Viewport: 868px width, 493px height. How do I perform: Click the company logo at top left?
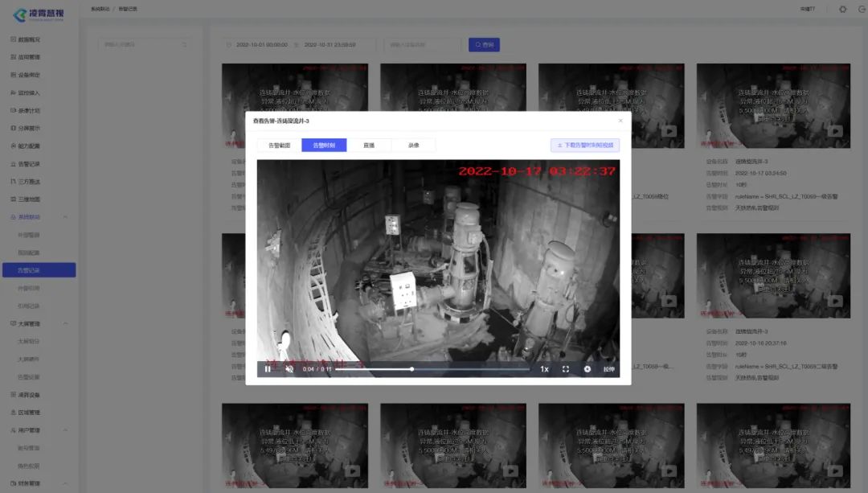point(39,14)
